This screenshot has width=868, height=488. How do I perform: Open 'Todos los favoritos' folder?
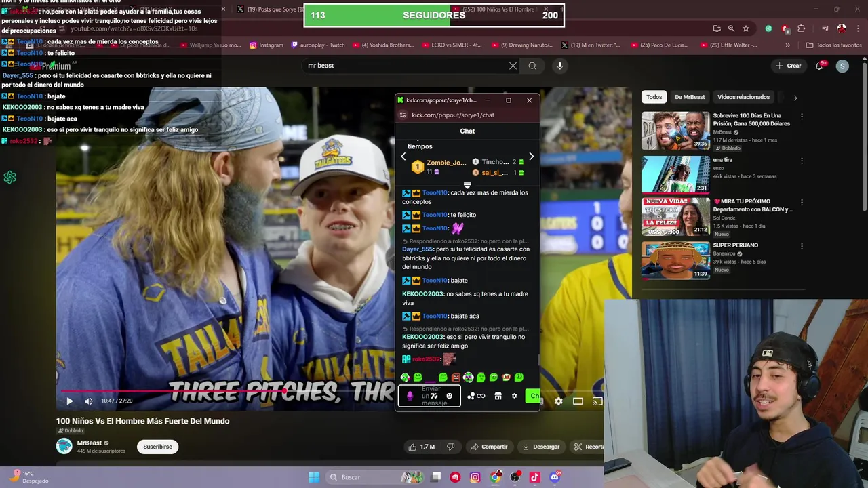[833, 45]
